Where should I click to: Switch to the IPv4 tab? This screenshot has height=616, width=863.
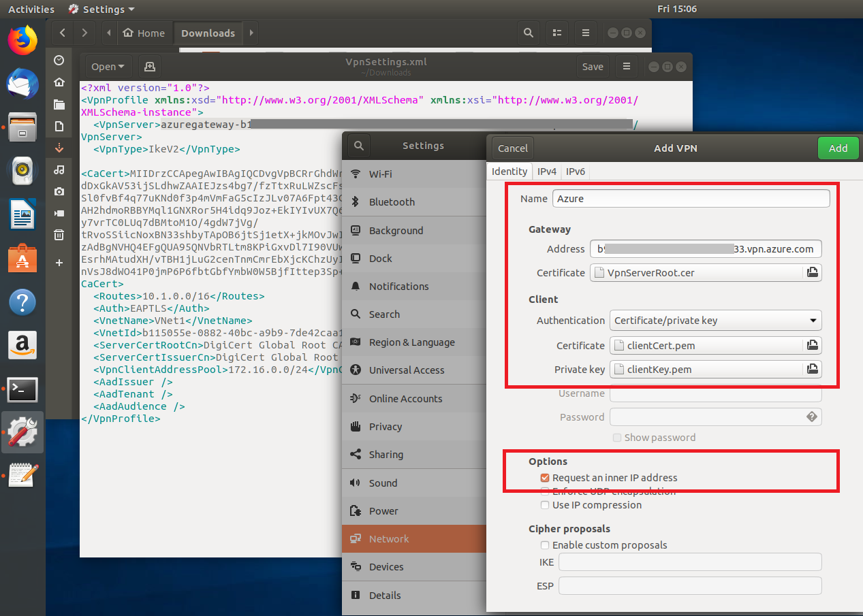546,172
